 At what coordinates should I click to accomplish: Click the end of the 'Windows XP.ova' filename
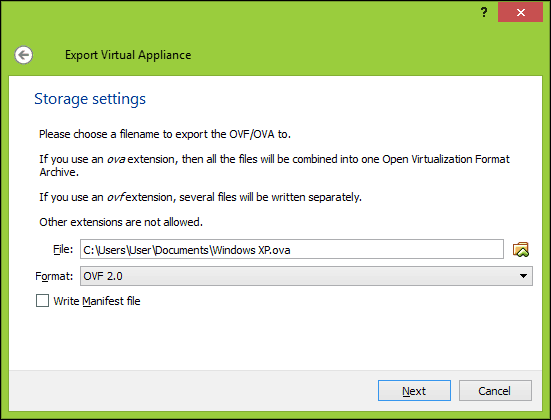coord(291,250)
